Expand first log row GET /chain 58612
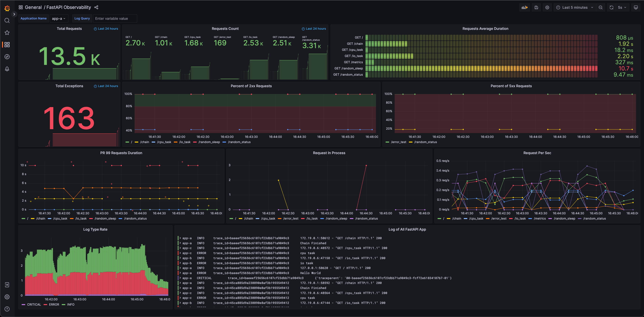The width and height of the screenshot is (644, 317). pyautogui.click(x=180, y=238)
